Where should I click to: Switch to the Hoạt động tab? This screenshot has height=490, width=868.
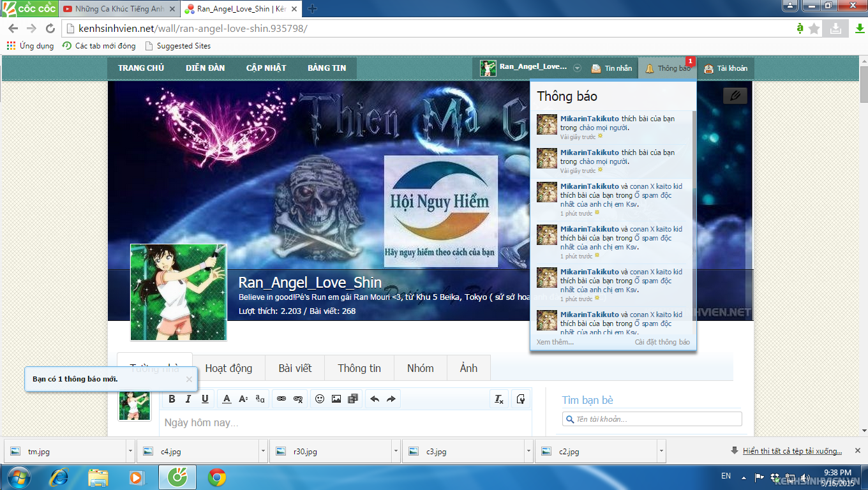pos(228,368)
